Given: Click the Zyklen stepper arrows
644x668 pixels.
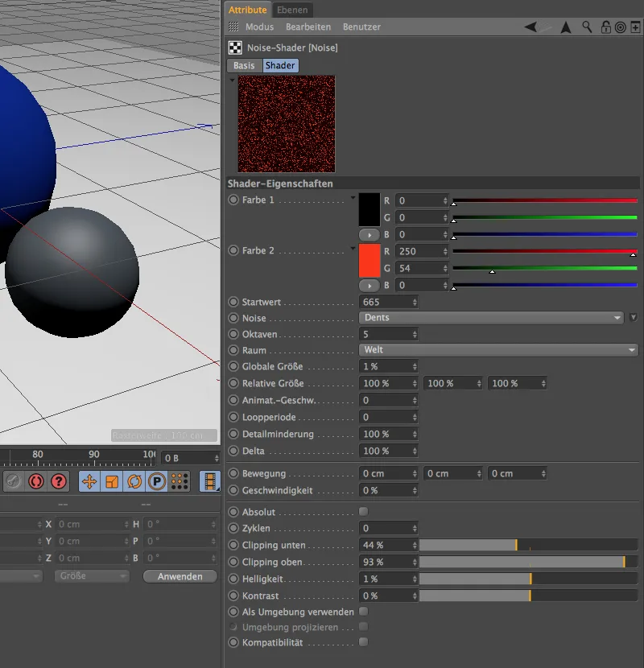Looking at the screenshot, I should point(415,528).
